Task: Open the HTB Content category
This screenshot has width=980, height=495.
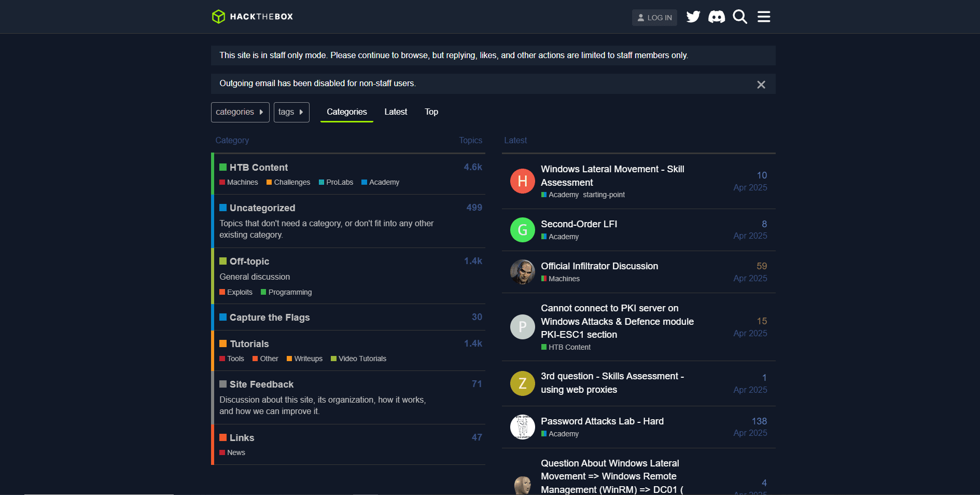Action: 258,168
